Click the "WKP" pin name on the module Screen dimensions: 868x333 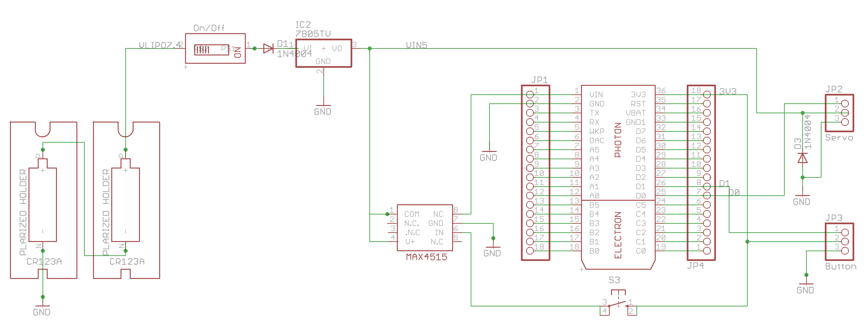pyautogui.click(x=597, y=131)
